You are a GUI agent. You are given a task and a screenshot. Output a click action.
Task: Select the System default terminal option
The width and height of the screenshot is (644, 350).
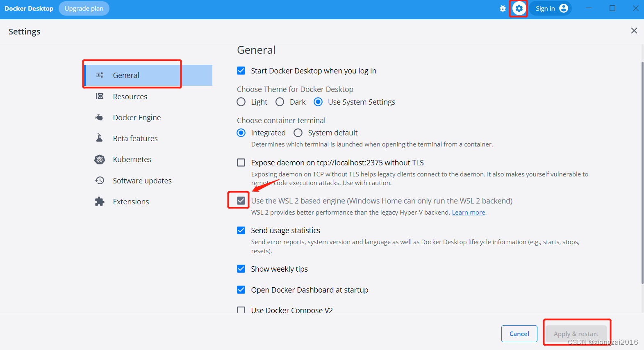(298, 133)
